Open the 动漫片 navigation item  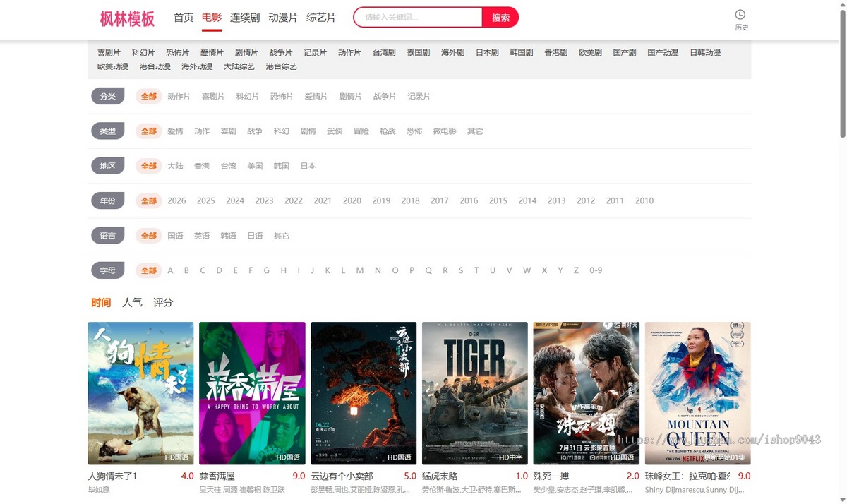tap(283, 18)
